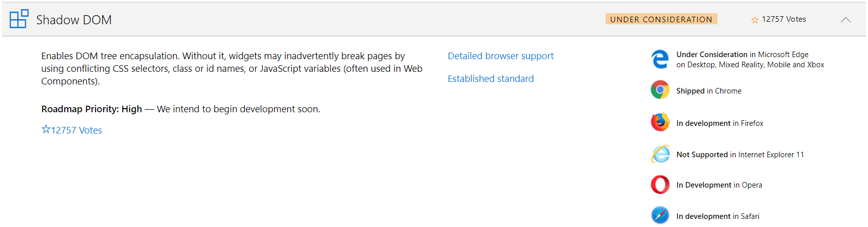868x227 pixels.
Task: Click Not Supported in Internet Explorer text
Action: [740, 155]
